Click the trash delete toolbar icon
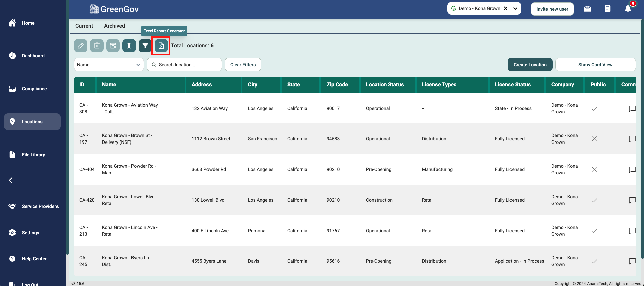644x286 pixels. click(x=97, y=46)
